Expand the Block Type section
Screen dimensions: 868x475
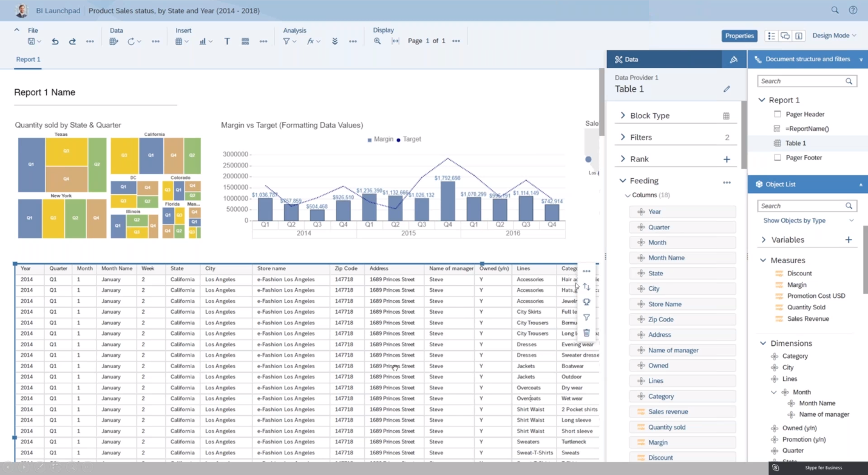click(623, 115)
